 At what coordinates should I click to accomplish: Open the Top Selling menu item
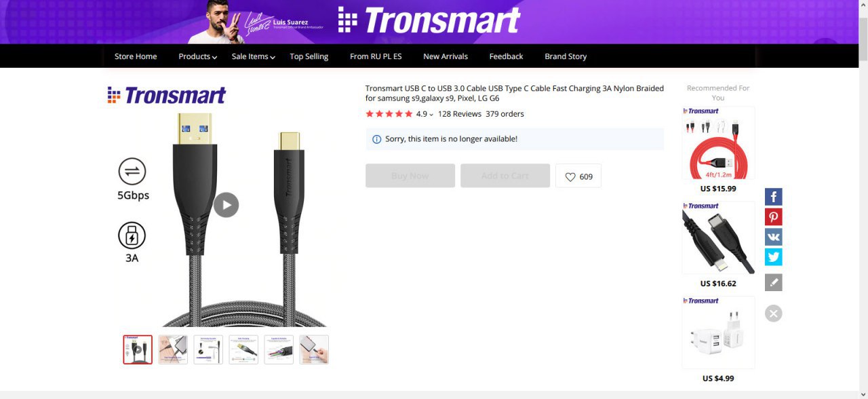[309, 56]
